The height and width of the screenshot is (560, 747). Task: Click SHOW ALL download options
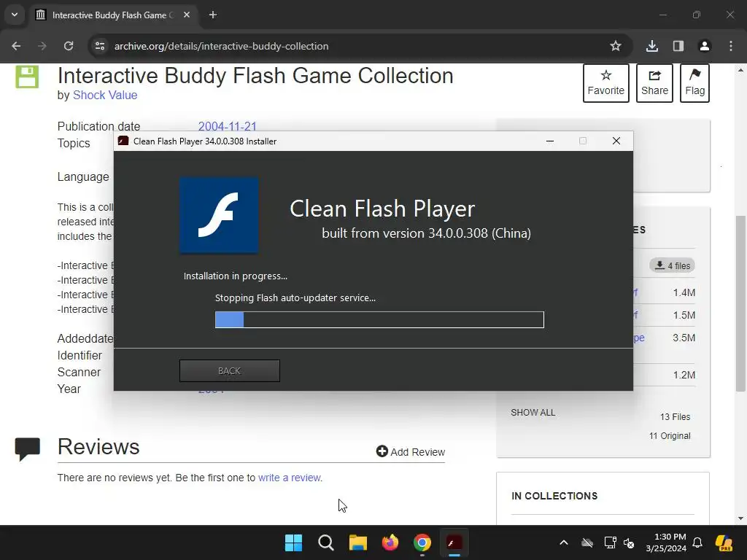pos(533,413)
